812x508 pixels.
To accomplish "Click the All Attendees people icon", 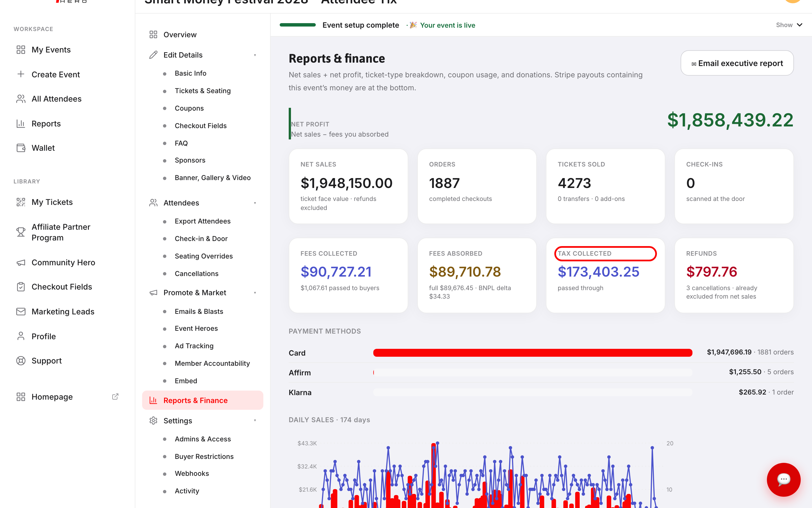I will click(x=21, y=99).
